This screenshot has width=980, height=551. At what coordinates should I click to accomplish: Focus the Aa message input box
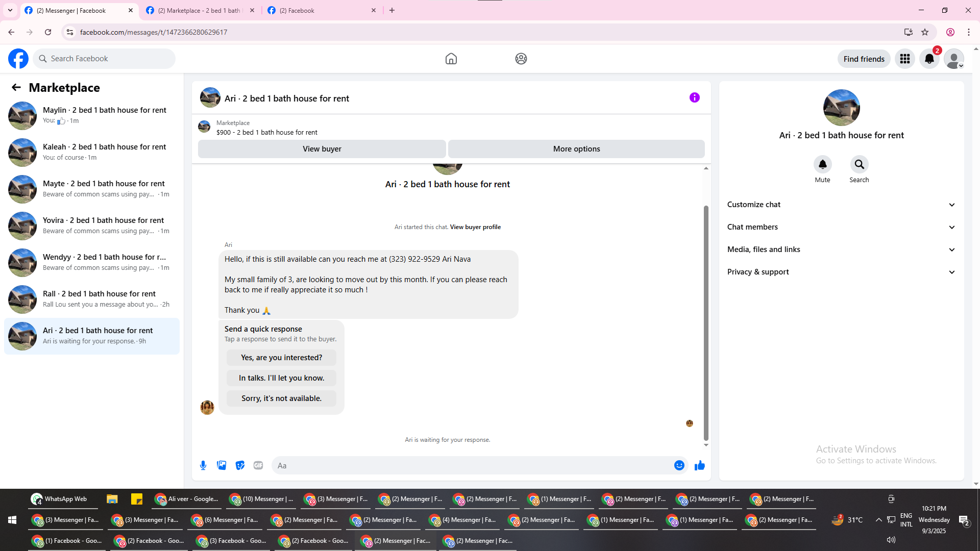tap(472, 465)
